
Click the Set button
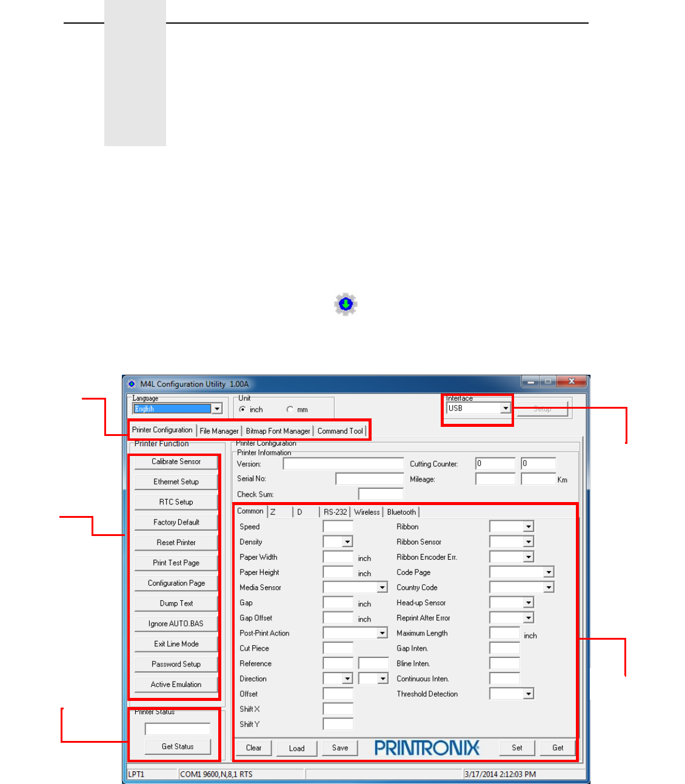click(517, 748)
